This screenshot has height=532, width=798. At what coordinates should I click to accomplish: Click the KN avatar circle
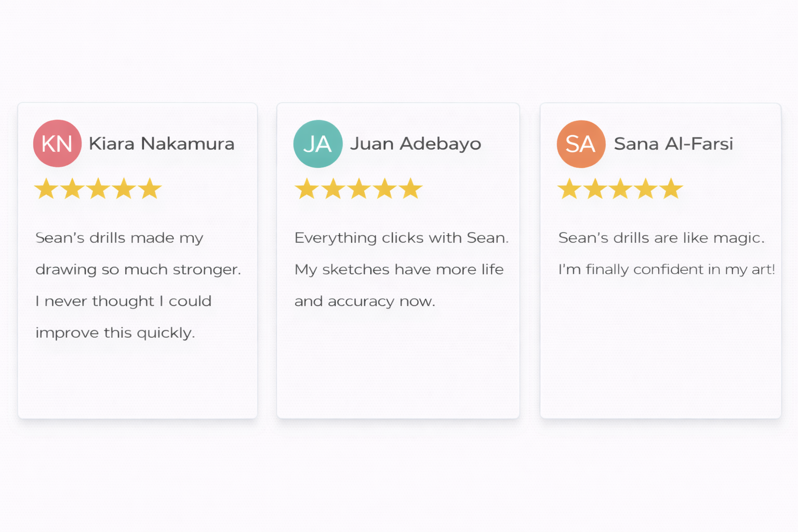[57, 143]
